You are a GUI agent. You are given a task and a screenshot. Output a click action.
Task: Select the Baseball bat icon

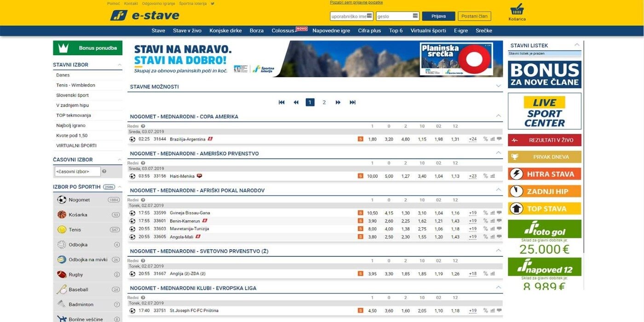point(62,289)
